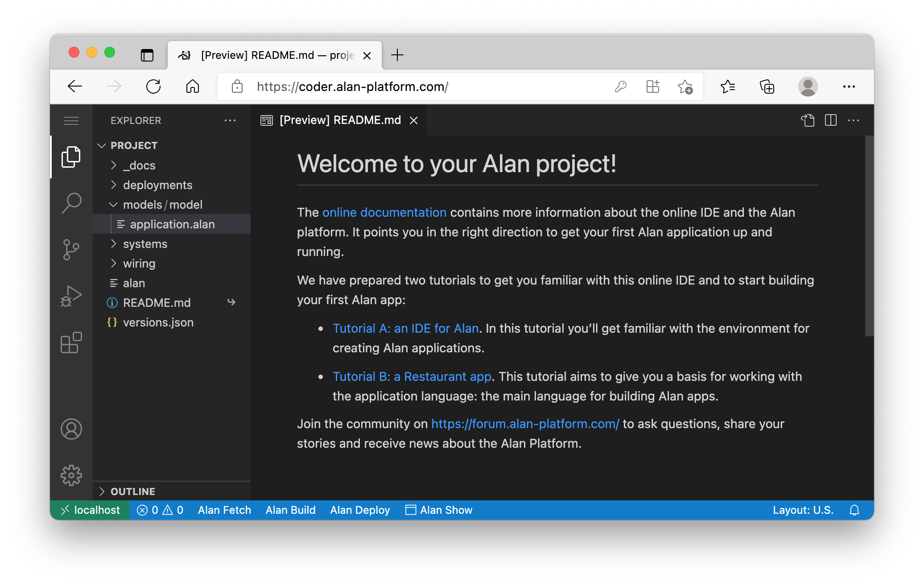Open browser Settings and more menu
924x586 pixels.
tap(849, 87)
